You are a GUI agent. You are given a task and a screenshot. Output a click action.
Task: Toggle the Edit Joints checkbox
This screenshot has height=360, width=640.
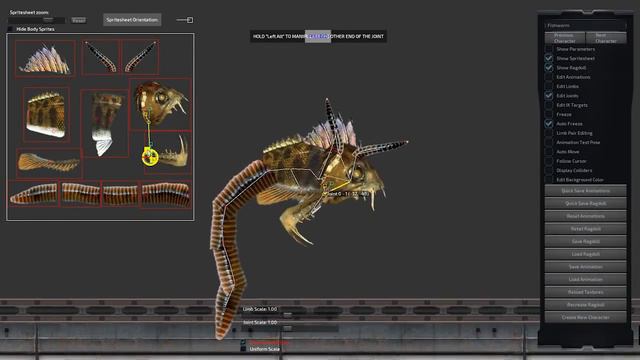coord(549,96)
